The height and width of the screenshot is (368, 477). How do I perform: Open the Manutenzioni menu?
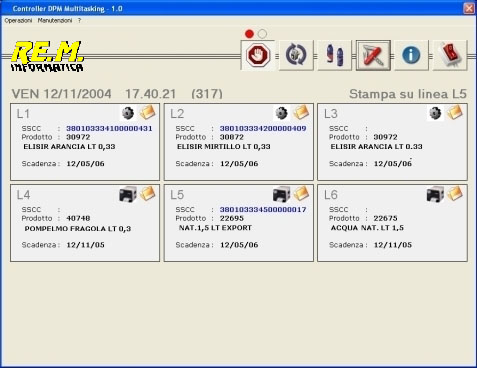[55, 20]
